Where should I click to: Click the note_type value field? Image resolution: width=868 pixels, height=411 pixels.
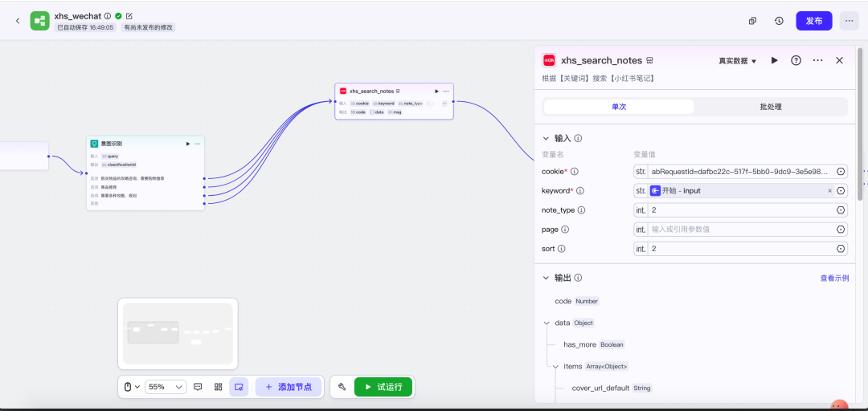(740, 210)
